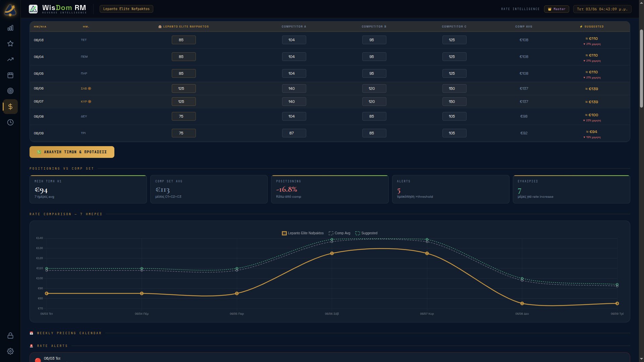The height and width of the screenshot is (362, 644).
Task: Toggle Comp Avg chart legend series
Action: tap(339, 233)
